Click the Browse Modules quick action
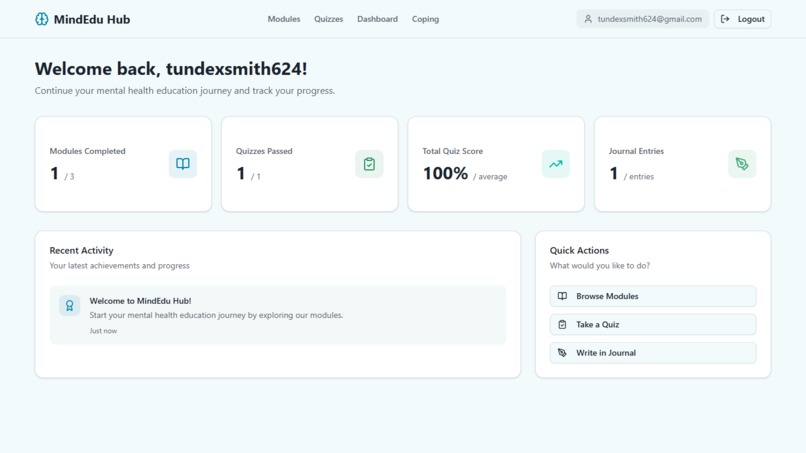 (x=653, y=296)
